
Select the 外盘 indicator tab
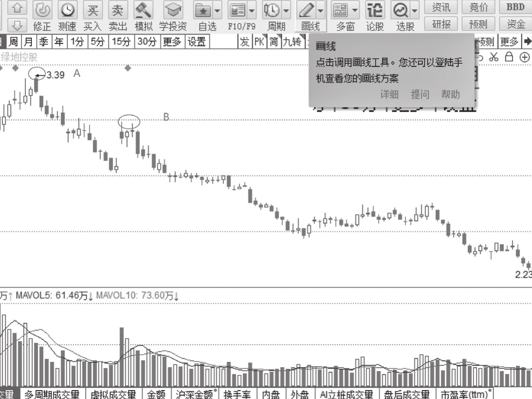point(300,394)
